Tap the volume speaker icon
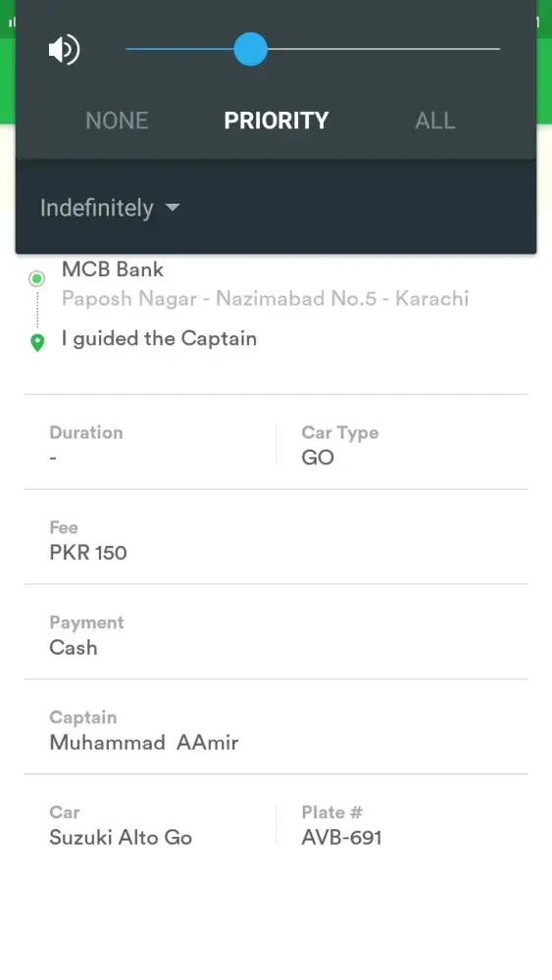The height and width of the screenshot is (980, 552). pyautogui.click(x=65, y=49)
